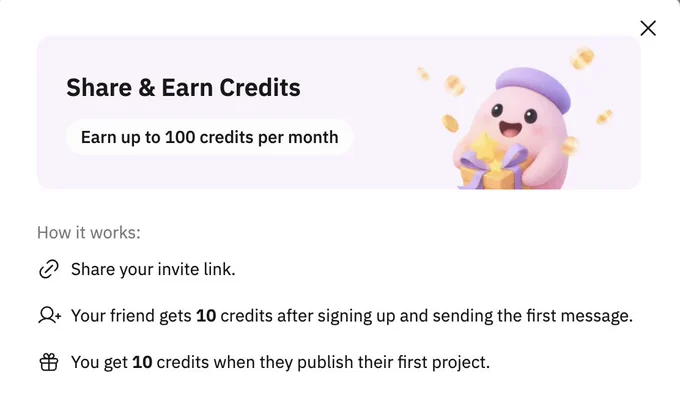The height and width of the screenshot is (401, 680).
Task: Click the 'Your friend gets 10 credits' line
Action: click(352, 316)
